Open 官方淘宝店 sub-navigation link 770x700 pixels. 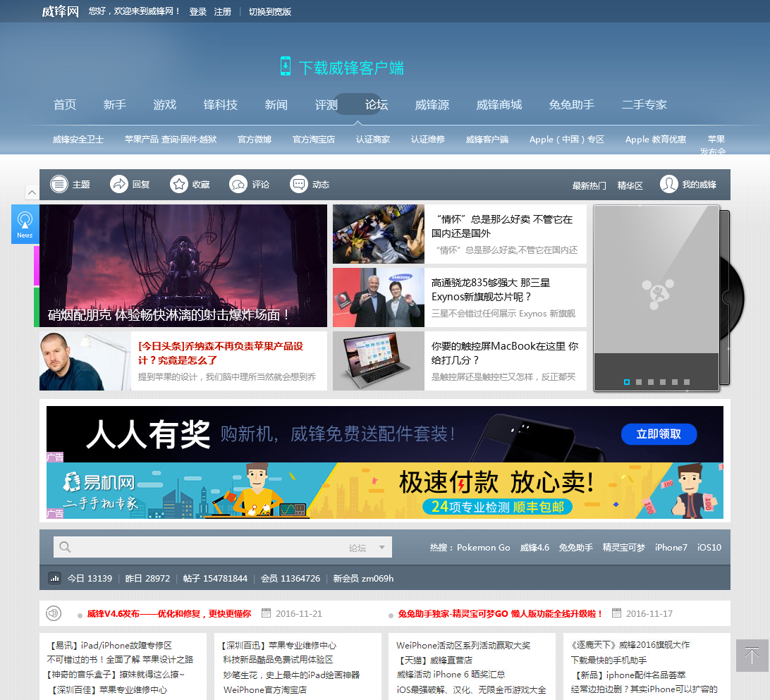314,140
